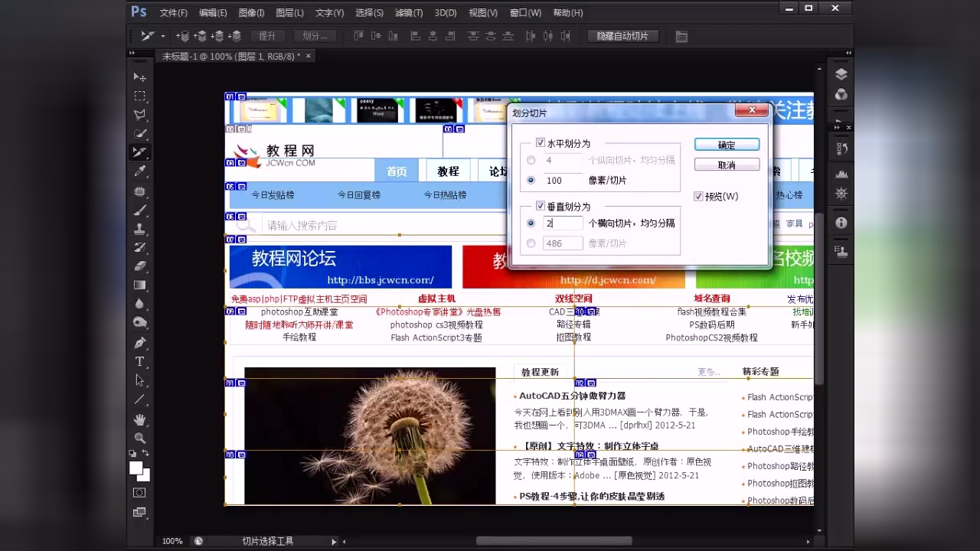Select the Slice Select tool in toolbox
This screenshot has height=551, width=980.
[139, 152]
